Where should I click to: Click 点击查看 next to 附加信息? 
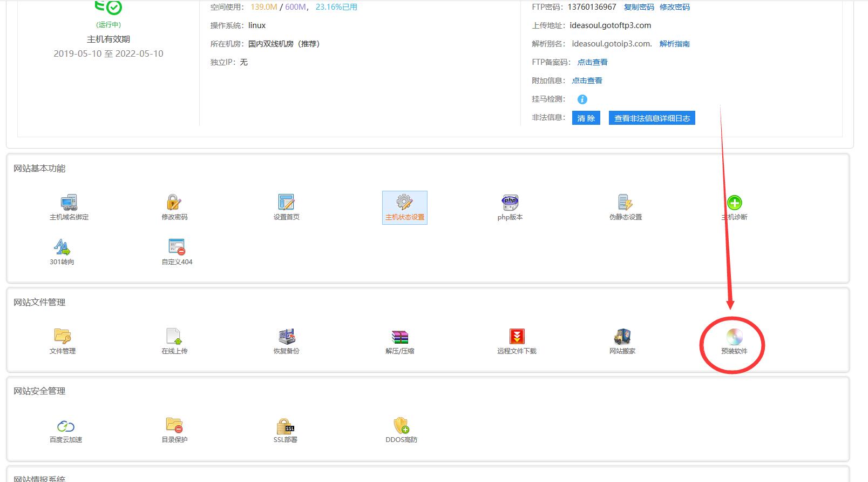(587, 81)
